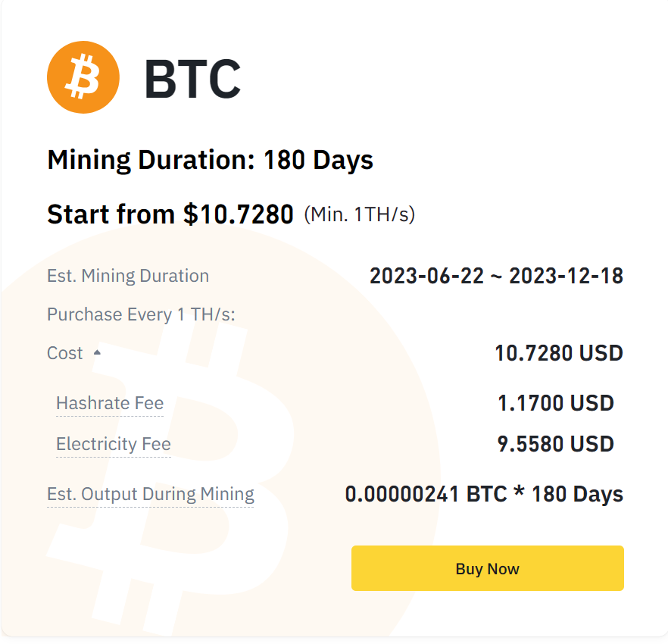Click the Est. Mining Duration label
Image resolution: width=668 pixels, height=644 pixels.
coord(128,276)
